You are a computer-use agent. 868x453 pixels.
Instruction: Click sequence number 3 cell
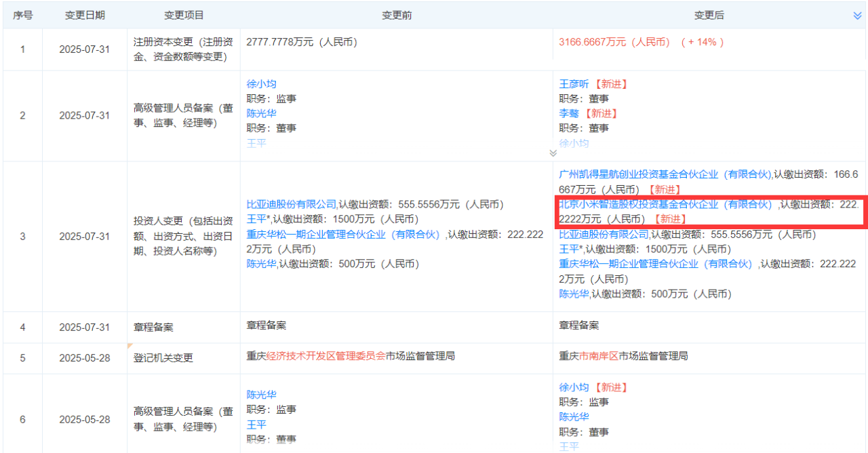(x=23, y=237)
